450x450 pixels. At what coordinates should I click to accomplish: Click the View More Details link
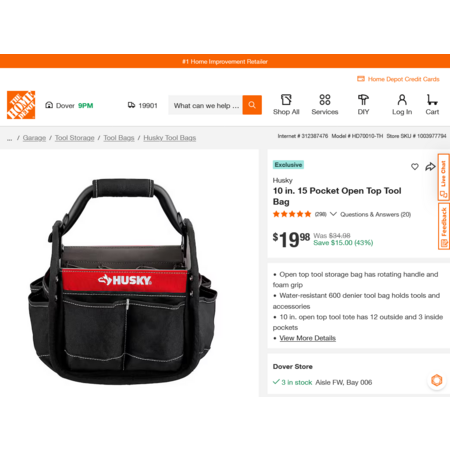307,338
